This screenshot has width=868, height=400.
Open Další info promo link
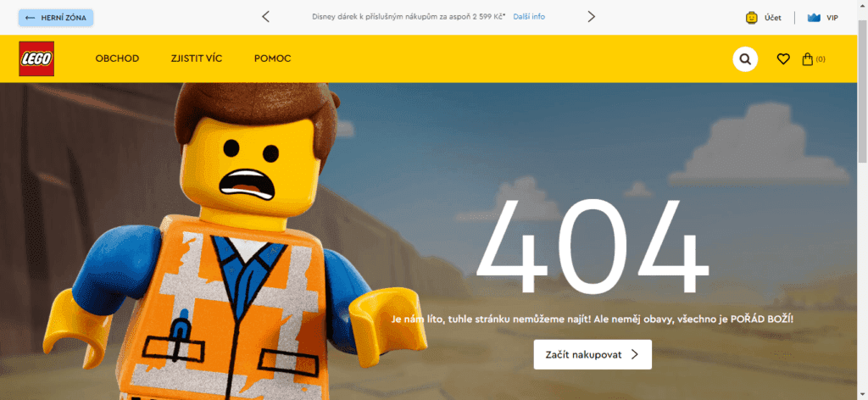point(529,17)
